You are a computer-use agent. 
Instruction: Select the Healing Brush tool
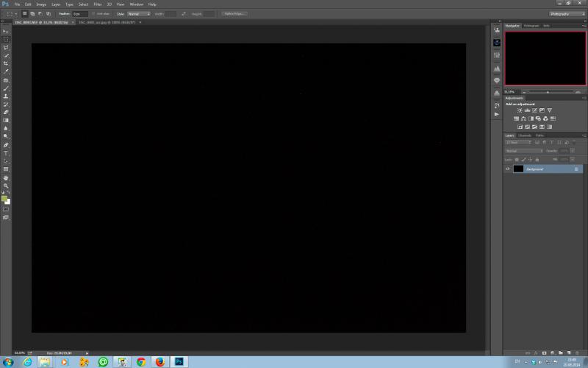coord(6,80)
